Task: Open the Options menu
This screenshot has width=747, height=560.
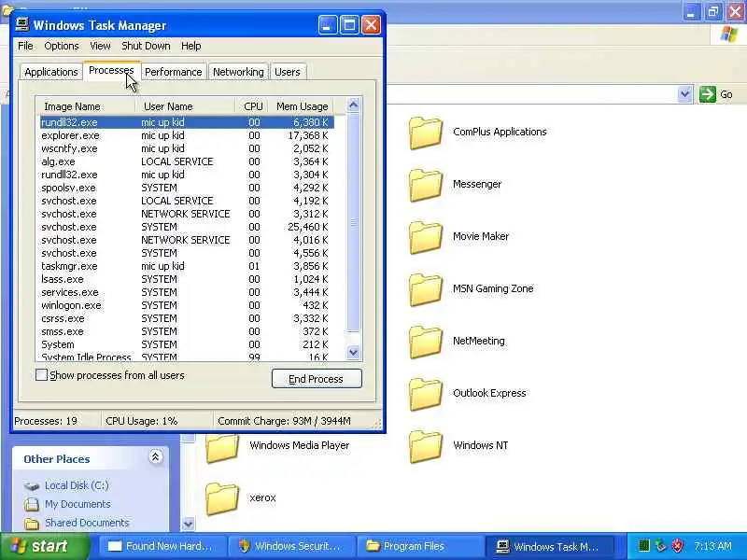Action: (x=62, y=46)
